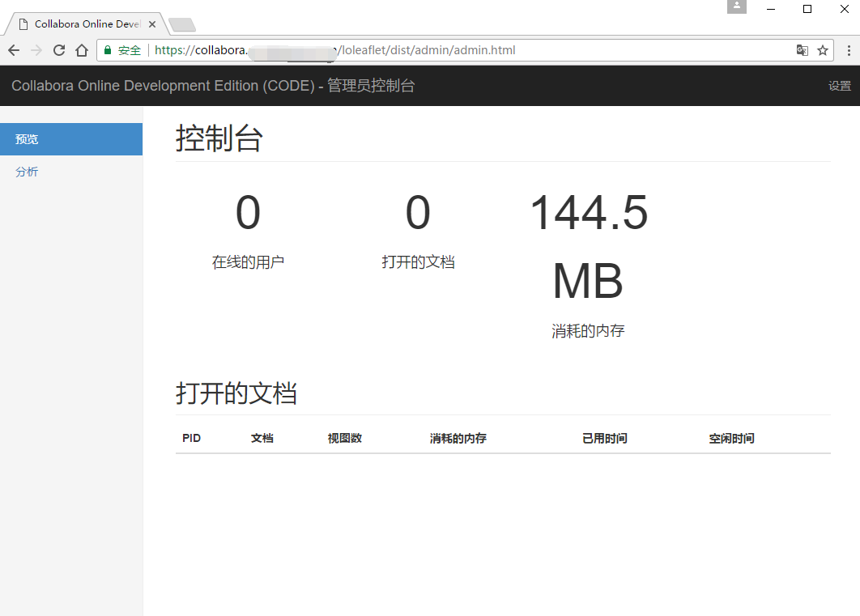The image size is (860, 616).
Task: Switch to the 分析 analysis view
Action: [27, 172]
